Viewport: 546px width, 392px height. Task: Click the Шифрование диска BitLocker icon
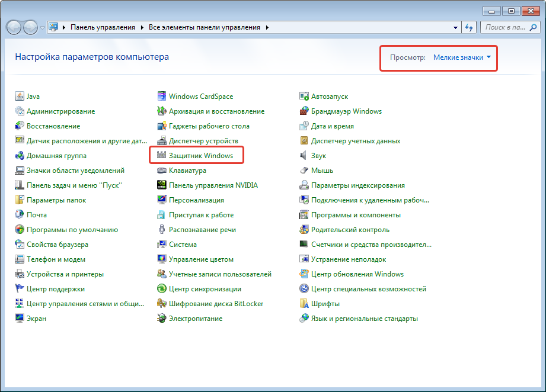tap(162, 304)
